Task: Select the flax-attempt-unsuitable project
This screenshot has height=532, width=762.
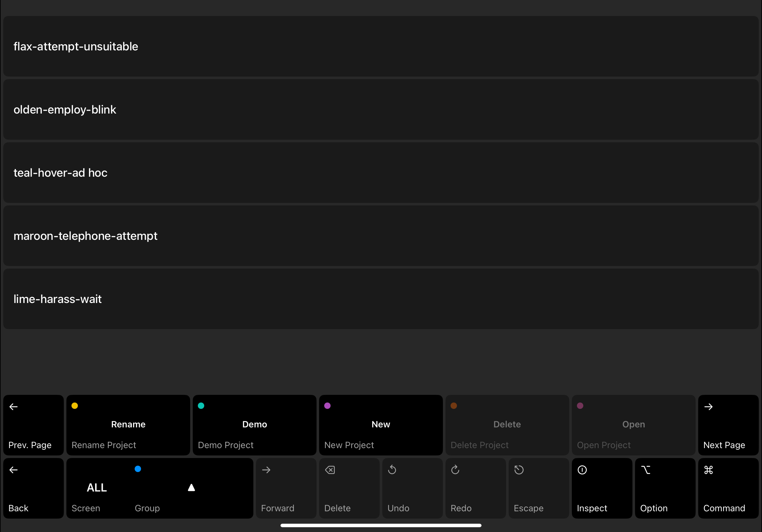Action: [x=381, y=47]
